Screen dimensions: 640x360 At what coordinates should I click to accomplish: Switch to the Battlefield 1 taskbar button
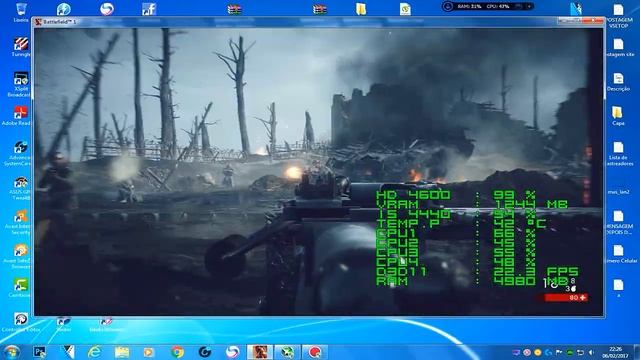coord(260,352)
